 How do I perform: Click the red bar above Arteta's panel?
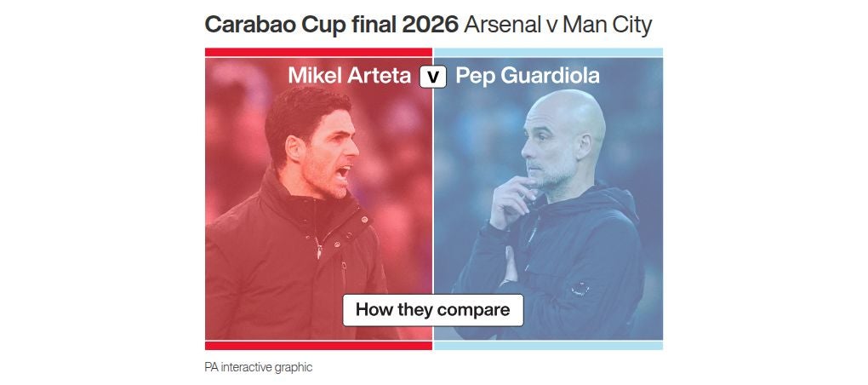[x=318, y=53]
